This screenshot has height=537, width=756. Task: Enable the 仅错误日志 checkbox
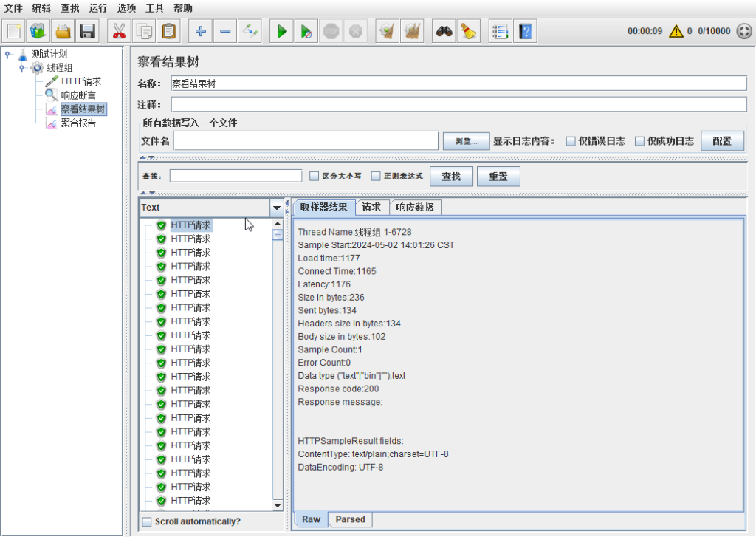[x=571, y=141]
